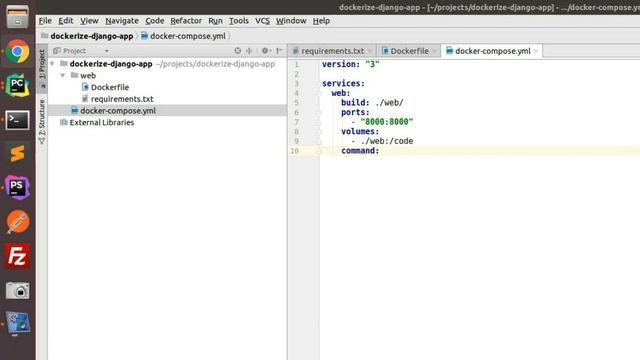This screenshot has width=640, height=360.
Task: Launch PhpStorm from the dock
Action: click(x=17, y=188)
